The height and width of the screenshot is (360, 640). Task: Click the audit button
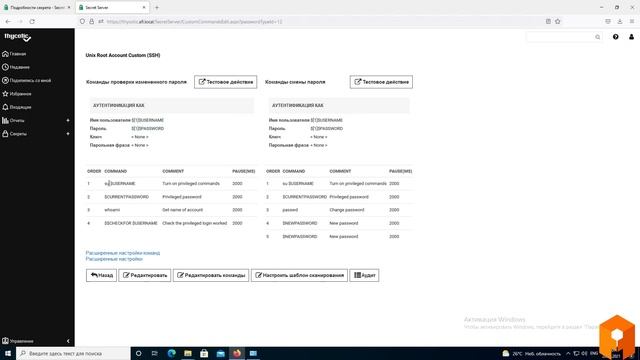pos(364,275)
